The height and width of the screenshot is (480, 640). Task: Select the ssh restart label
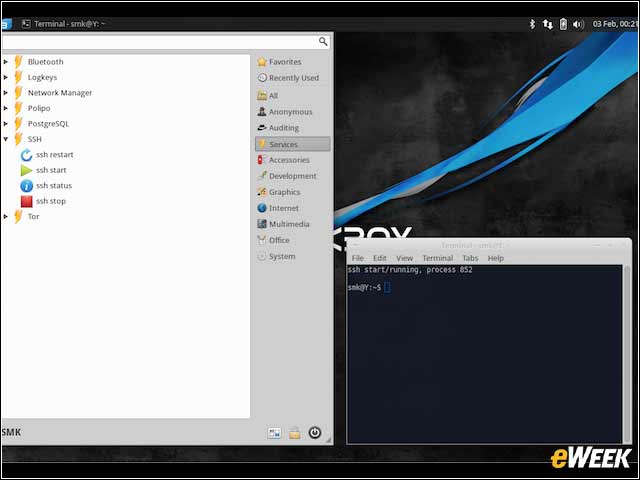[x=55, y=155]
